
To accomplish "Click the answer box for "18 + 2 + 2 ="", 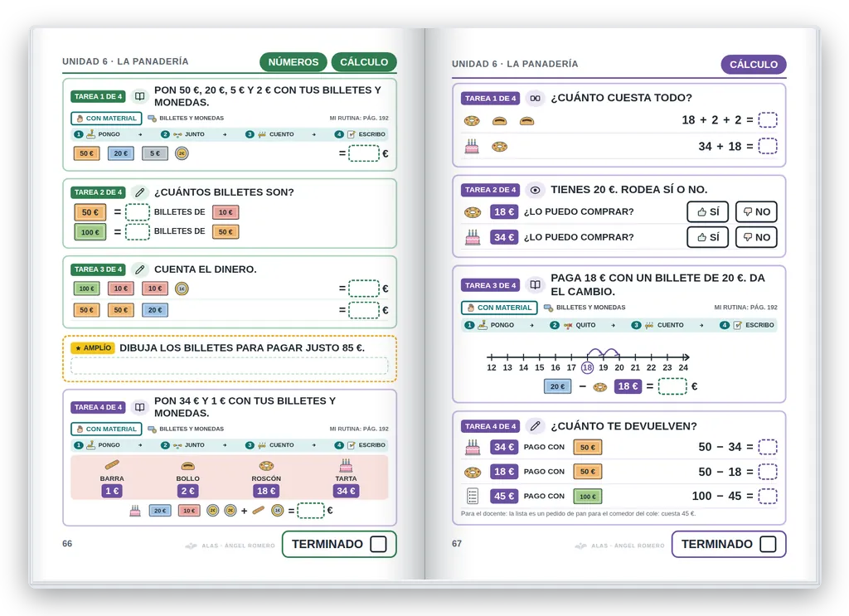I will click(x=768, y=119).
